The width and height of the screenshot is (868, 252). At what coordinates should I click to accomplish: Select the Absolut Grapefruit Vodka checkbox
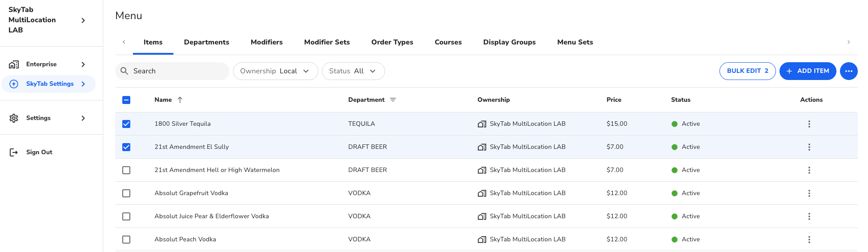[126, 193]
